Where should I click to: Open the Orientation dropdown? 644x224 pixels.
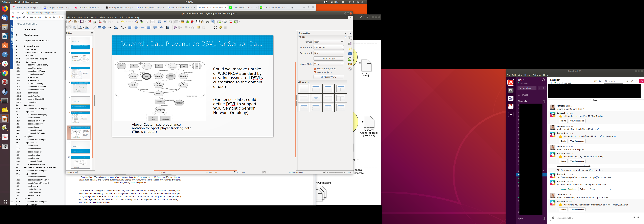click(x=328, y=47)
